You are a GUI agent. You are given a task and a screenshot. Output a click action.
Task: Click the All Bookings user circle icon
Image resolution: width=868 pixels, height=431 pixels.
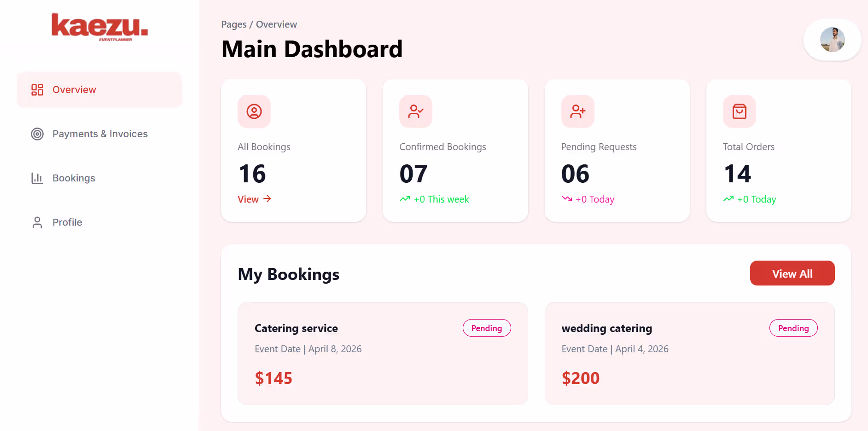point(254,111)
